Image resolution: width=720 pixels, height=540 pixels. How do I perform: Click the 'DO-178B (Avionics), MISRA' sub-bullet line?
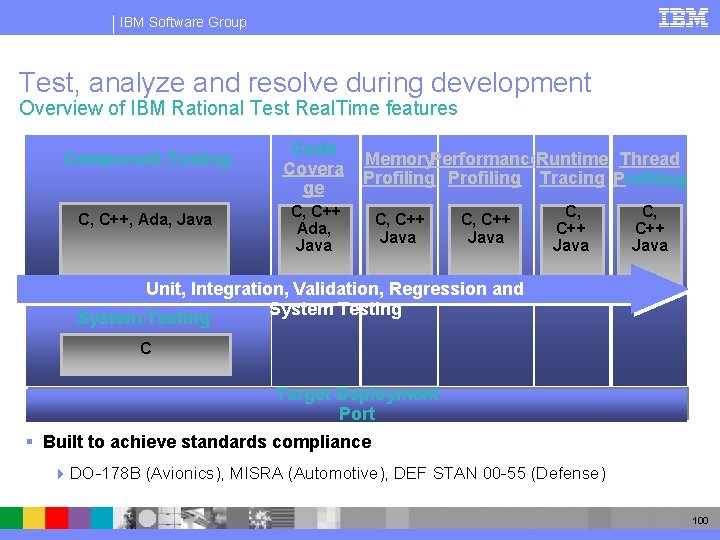(x=338, y=473)
